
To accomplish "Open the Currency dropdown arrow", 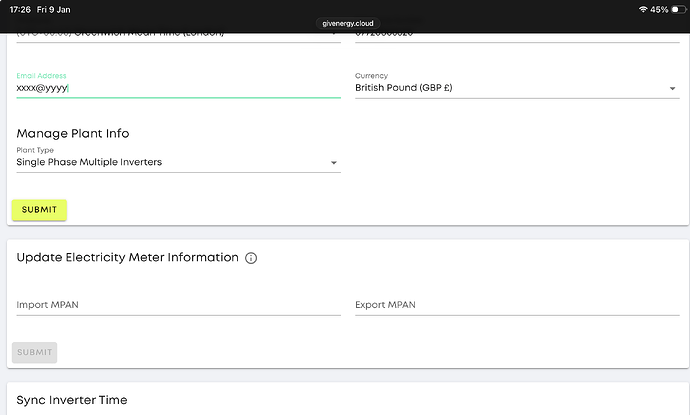I will pos(673,90).
